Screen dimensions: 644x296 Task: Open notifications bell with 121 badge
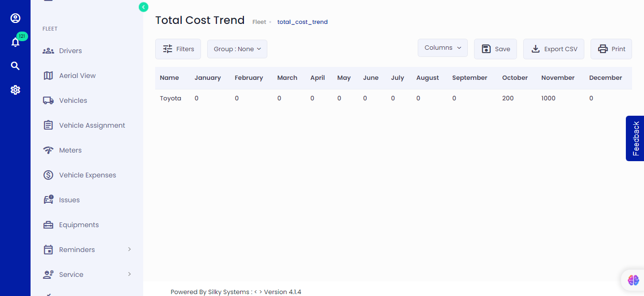(15, 42)
